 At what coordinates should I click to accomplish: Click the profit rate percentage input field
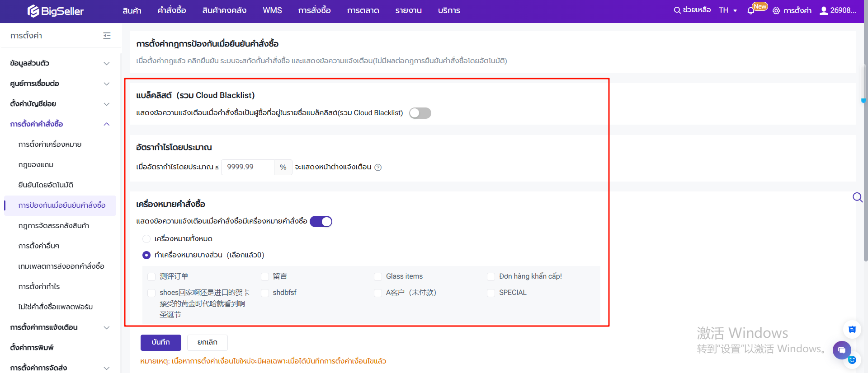(248, 167)
